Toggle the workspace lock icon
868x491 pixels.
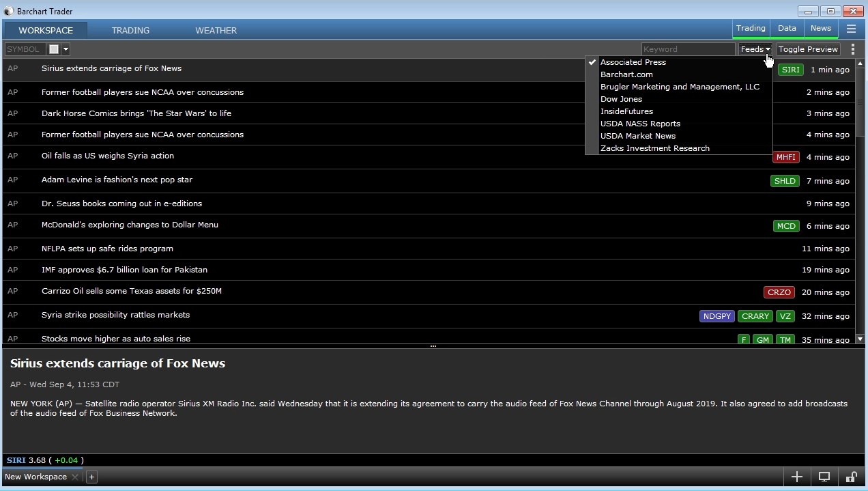851,477
